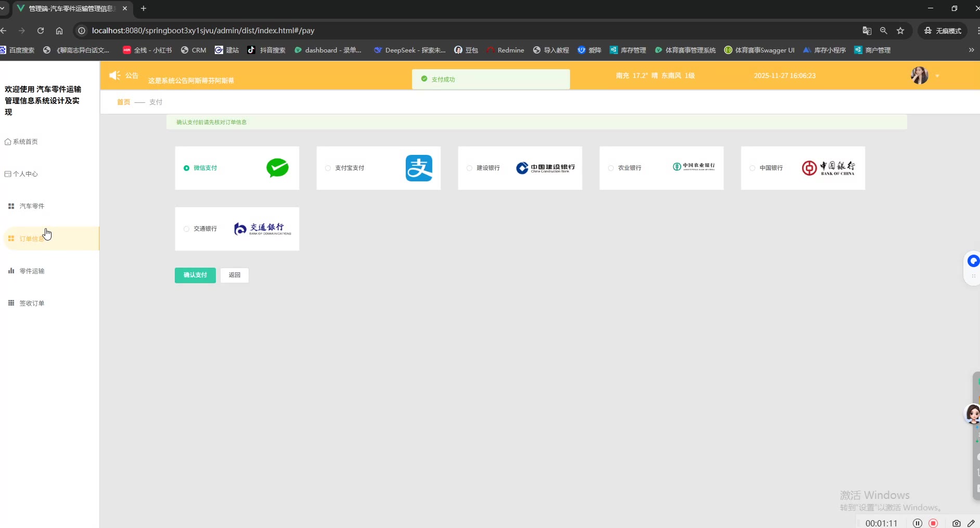Open the 体育赛事管理系统 bookmark

click(685, 50)
